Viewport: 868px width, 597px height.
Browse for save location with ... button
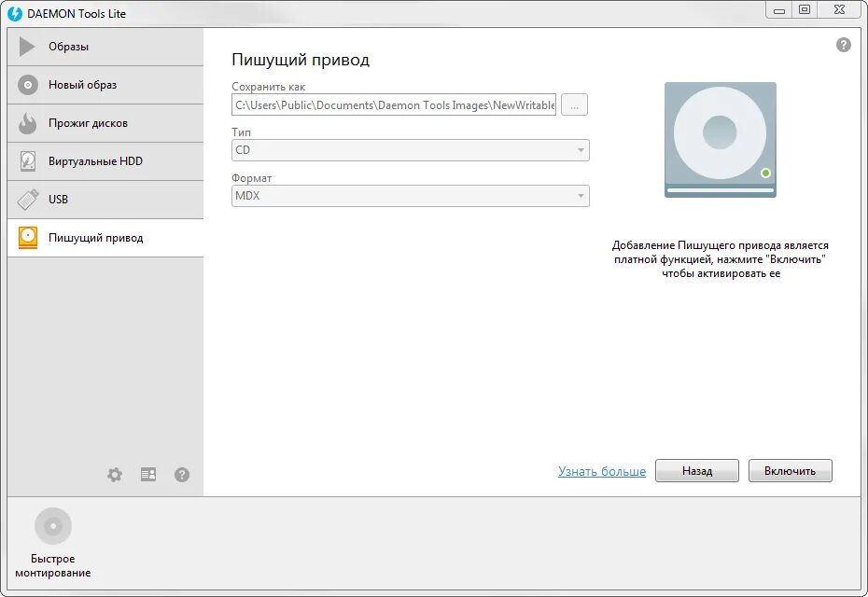pos(574,104)
